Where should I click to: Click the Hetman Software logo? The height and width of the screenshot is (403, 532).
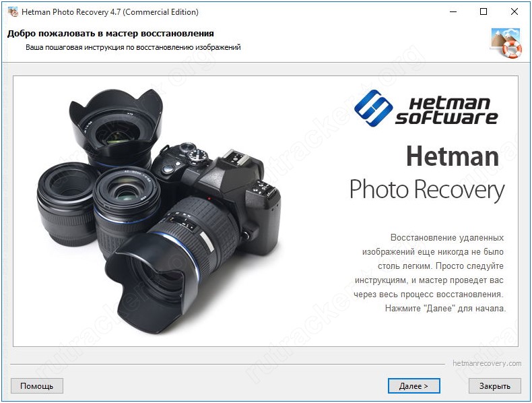pyautogui.click(x=426, y=108)
